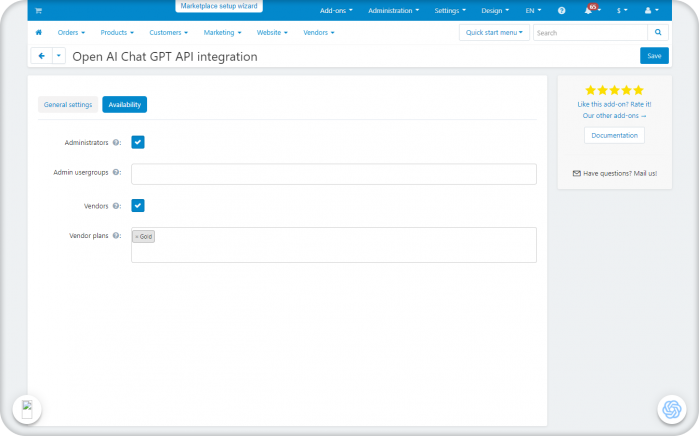The height and width of the screenshot is (436, 700).
Task: Switch to General settings tab
Action: coord(68,104)
